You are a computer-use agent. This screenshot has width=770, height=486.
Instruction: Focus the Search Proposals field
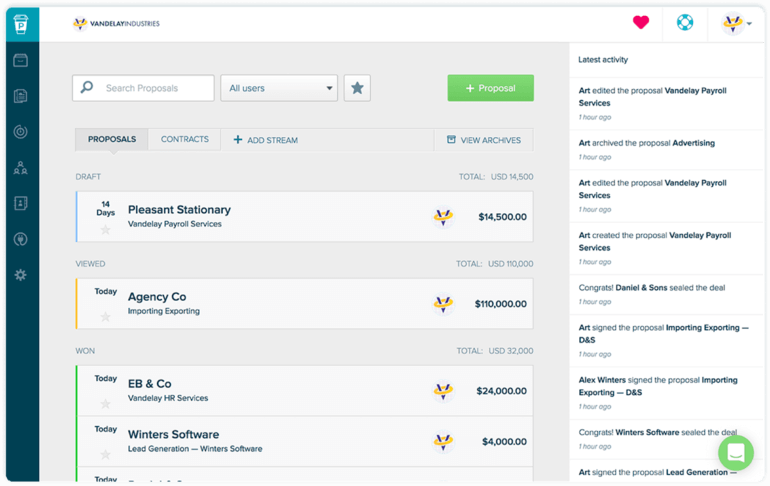143,88
